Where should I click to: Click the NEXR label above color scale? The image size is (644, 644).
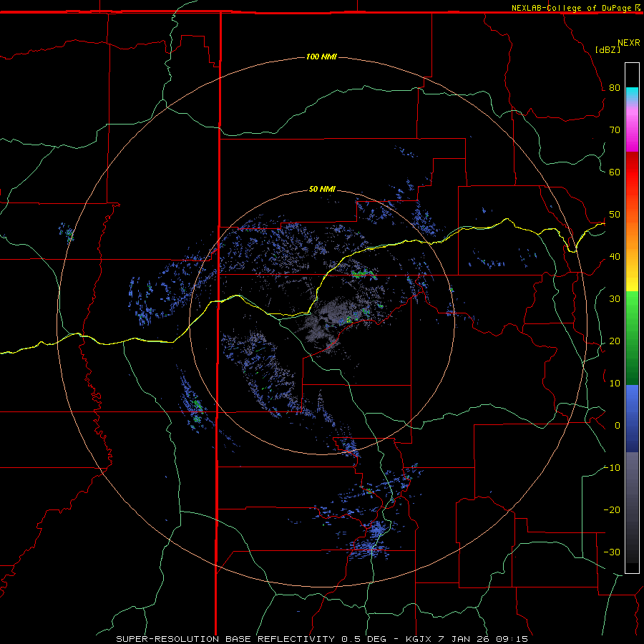point(628,43)
